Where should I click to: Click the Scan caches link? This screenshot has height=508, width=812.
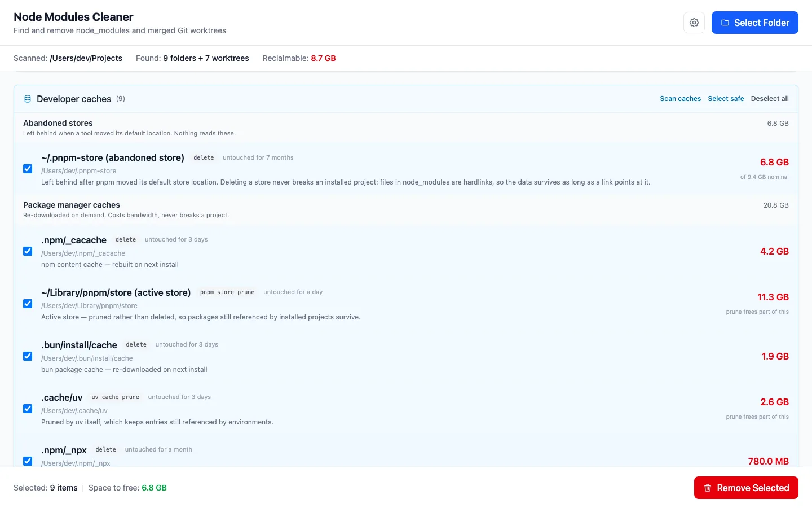click(x=681, y=99)
